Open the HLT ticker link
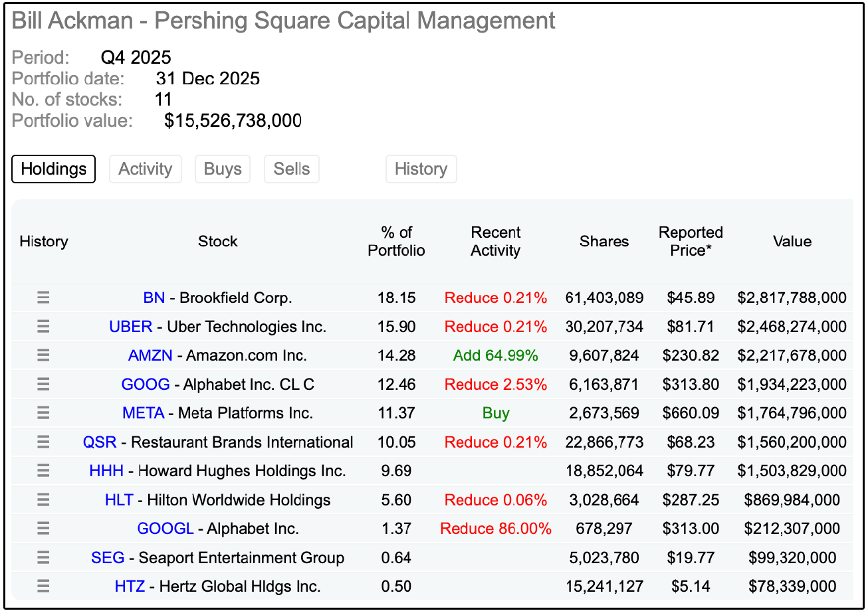The height and width of the screenshot is (611, 868). [119, 500]
